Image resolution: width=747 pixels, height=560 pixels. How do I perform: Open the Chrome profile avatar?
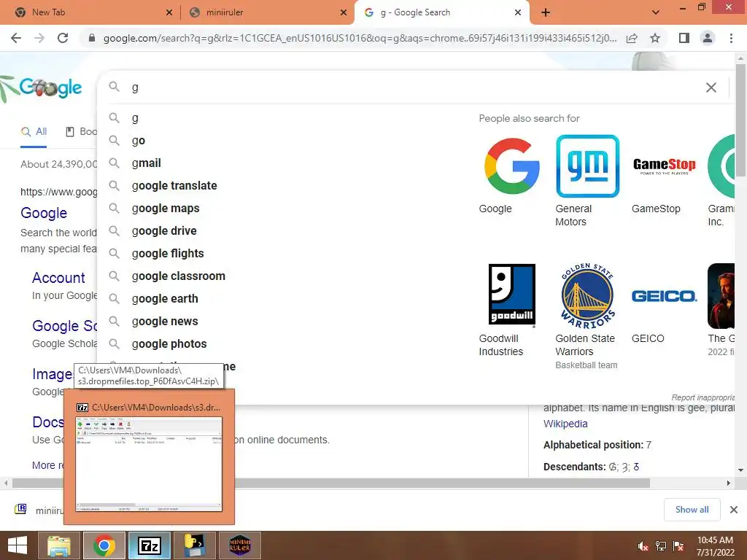click(708, 38)
